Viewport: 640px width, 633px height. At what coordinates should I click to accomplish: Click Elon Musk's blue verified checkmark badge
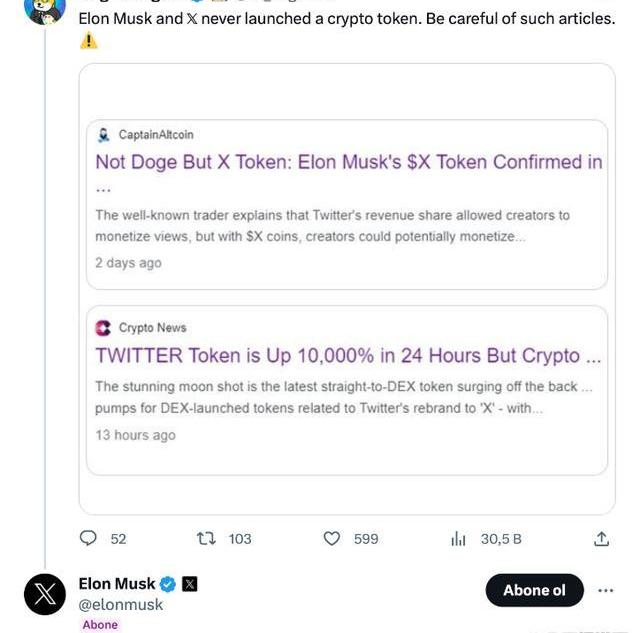point(168,584)
